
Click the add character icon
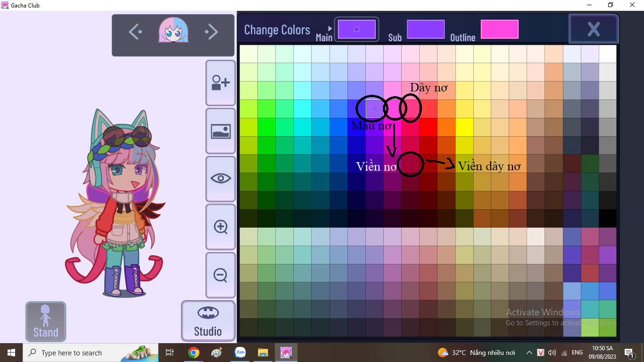pyautogui.click(x=220, y=83)
